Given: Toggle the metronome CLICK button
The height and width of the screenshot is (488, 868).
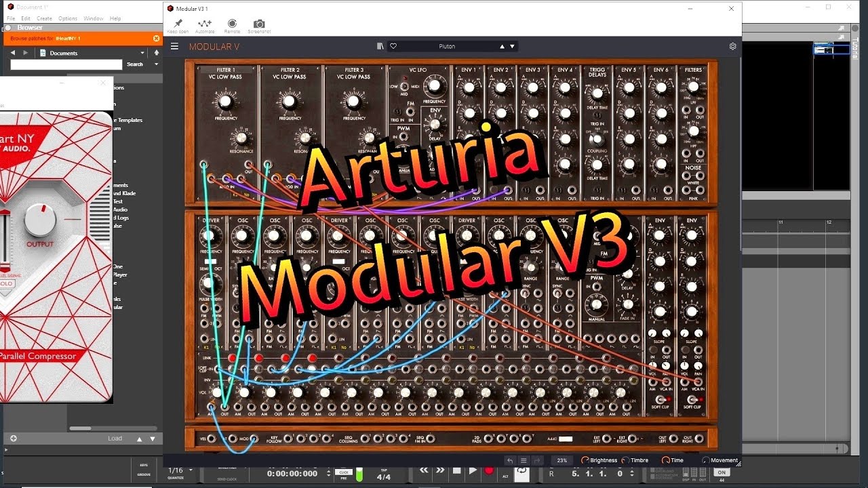Looking at the screenshot, I should pos(344,472).
